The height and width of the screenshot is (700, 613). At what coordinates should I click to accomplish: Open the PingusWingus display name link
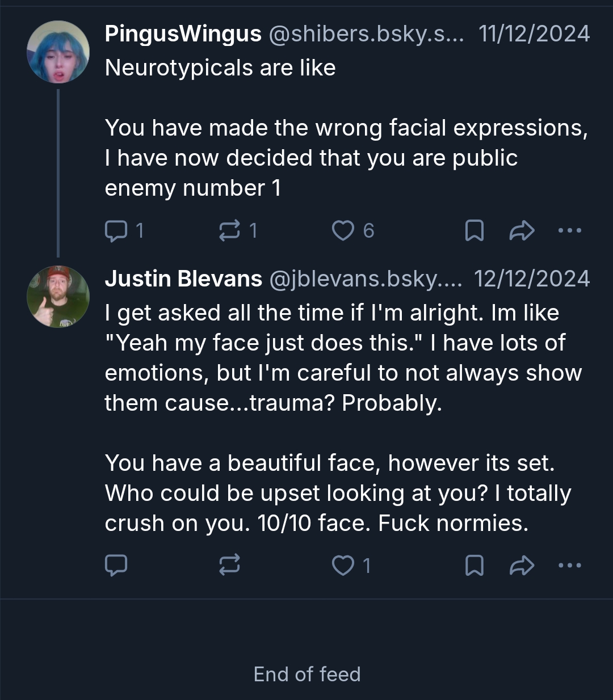(x=183, y=34)
